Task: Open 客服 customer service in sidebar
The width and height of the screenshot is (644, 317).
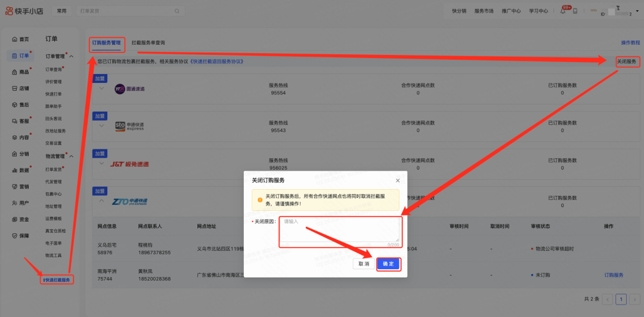Action: click(20, 121)
